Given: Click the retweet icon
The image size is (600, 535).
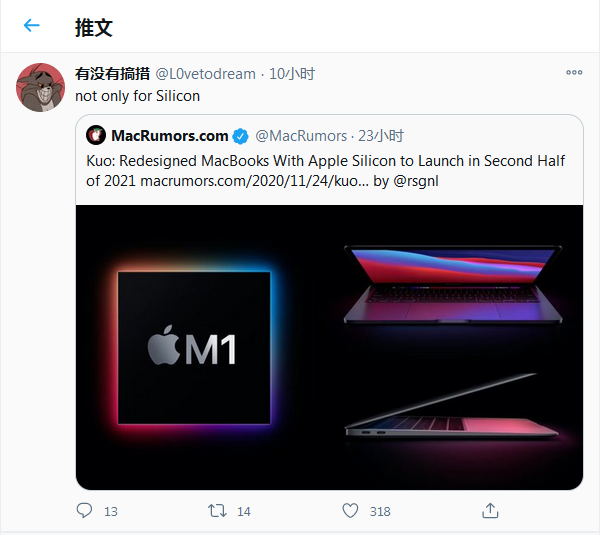Looking at the screenshot, I should click(216, 510).
